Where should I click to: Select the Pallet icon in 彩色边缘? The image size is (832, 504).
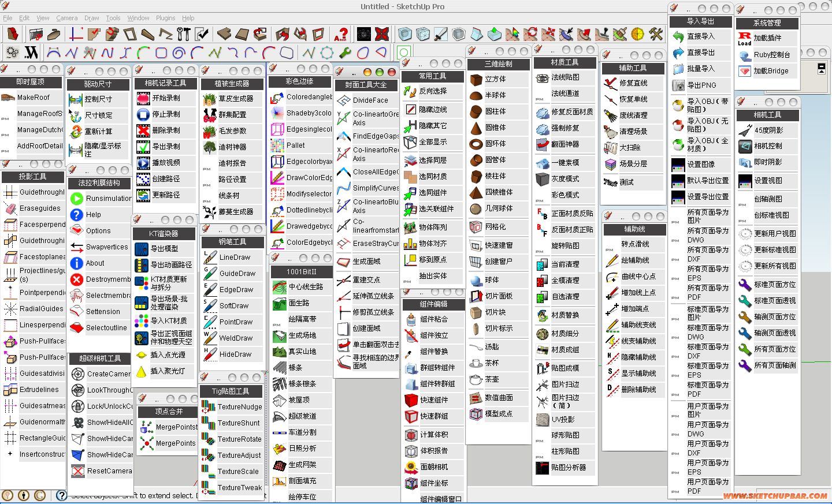click(x=278, y=145)
